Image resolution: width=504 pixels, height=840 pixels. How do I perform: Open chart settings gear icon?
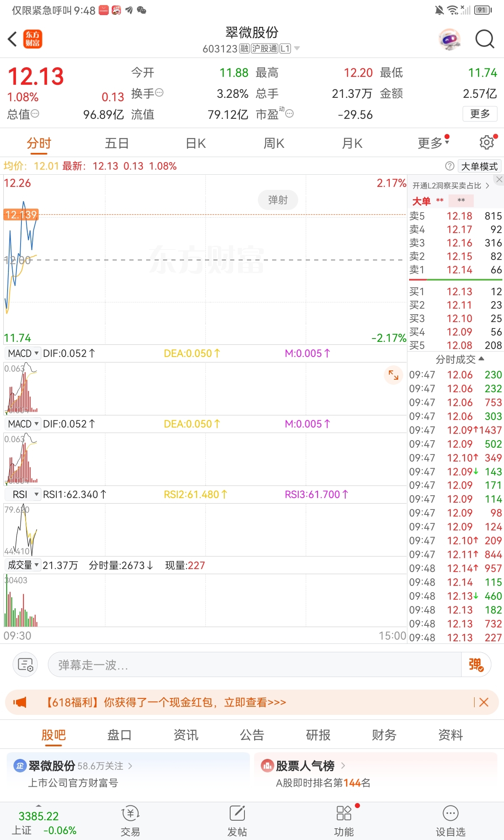[486, 143]
